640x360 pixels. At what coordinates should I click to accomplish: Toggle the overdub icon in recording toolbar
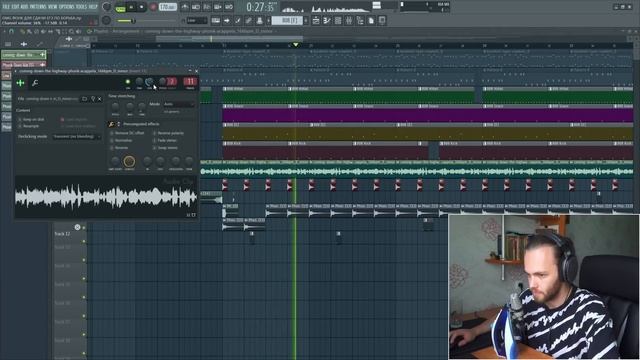(x=218, y=7)
